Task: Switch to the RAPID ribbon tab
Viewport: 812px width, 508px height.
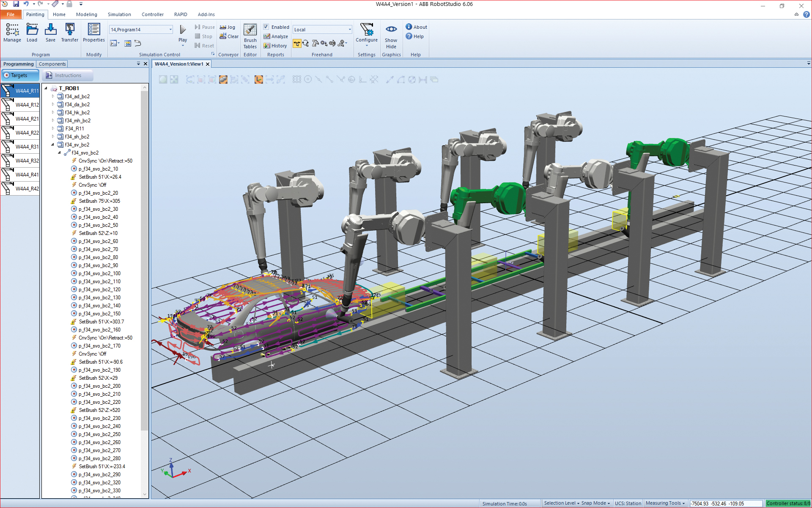Action: tap(181, 14)
